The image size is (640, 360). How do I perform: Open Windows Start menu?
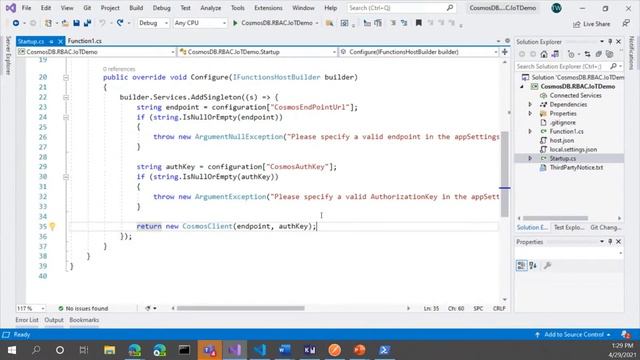[11, 350]
